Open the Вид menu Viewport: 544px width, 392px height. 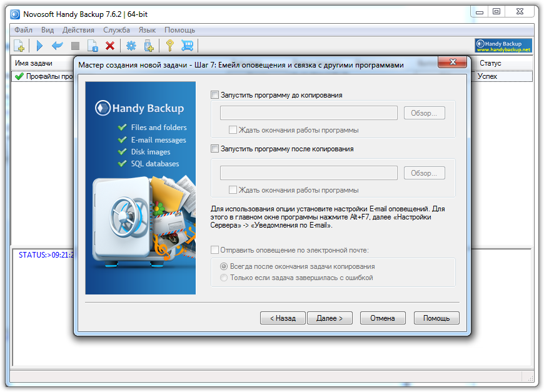[x=48, y=30]
